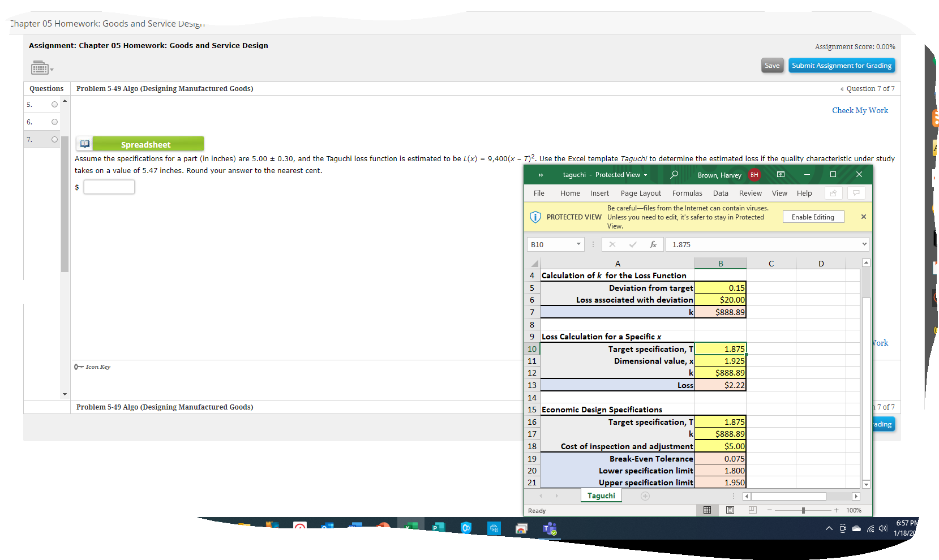This screenshot has height=560, width=939.
Task: Show hidden system tray icons
Action: coord(829,528)
